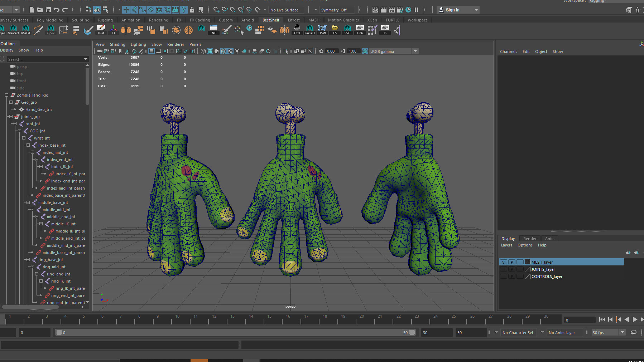Select the shaded display cube icon

210,51
